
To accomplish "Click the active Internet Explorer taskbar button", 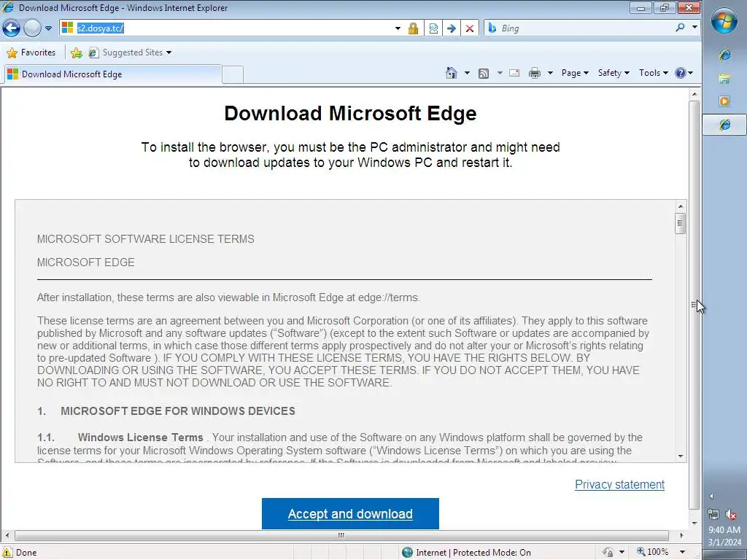I will coord(724,125).
